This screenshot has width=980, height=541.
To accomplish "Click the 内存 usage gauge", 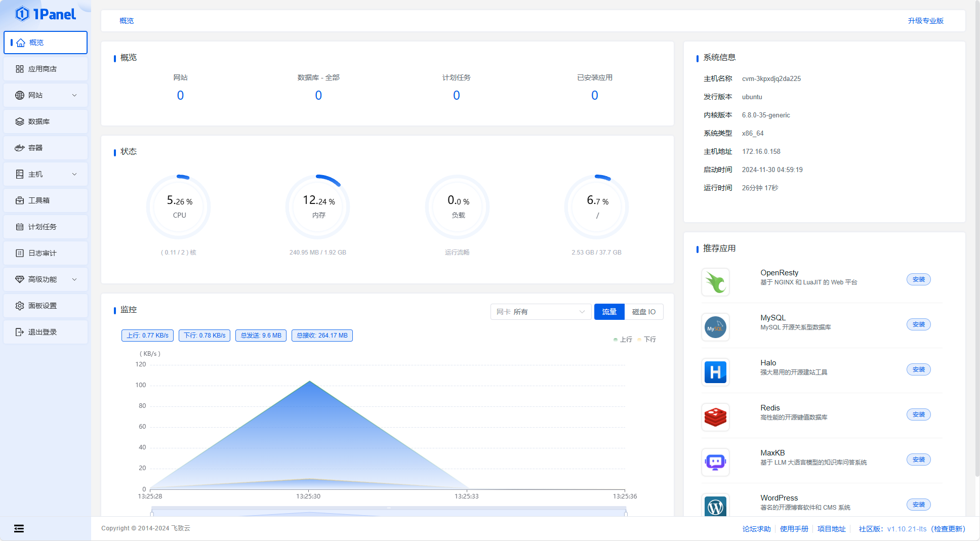I will [318, 207].
